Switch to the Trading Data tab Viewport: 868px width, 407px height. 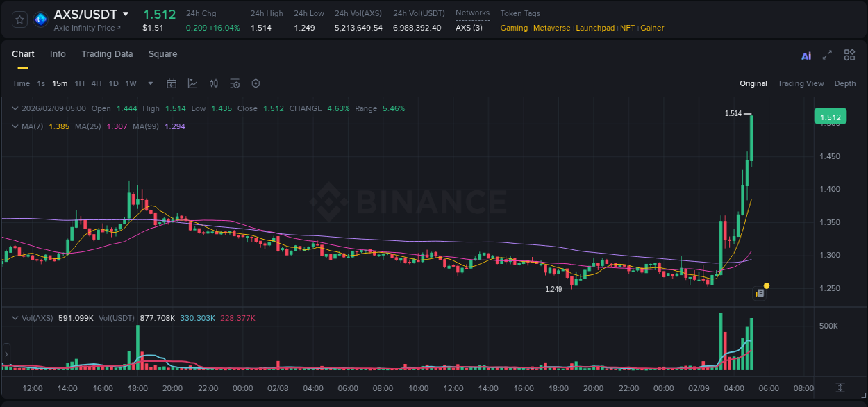coord(107,54)
